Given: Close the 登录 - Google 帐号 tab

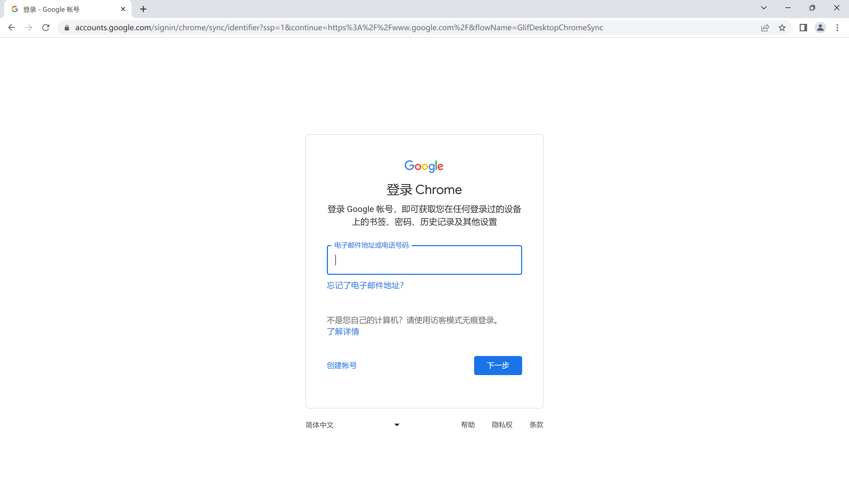Looking at the screenshot, I should point(123,9).
